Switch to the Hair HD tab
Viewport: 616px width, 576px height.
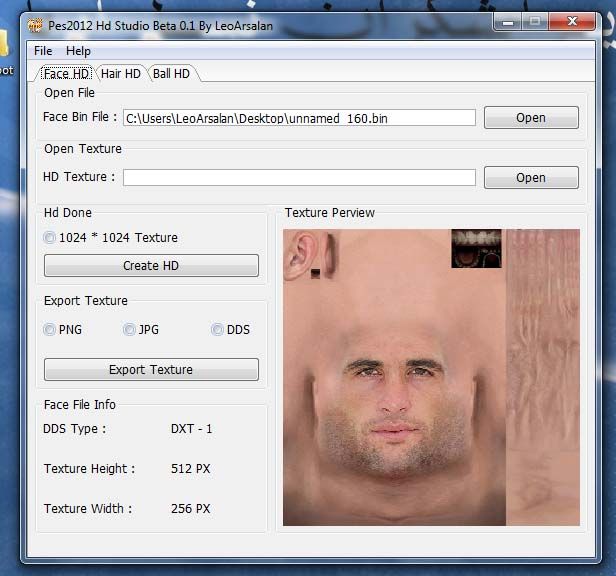120,73
